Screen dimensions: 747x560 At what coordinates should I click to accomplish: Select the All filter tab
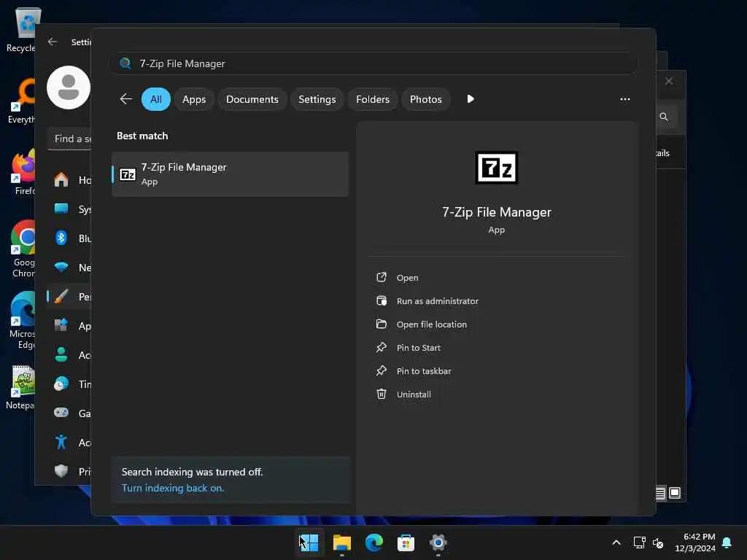(156, 99)
